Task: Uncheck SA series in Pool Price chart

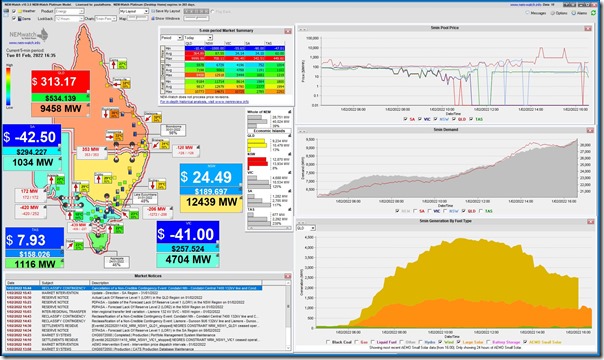Action: click(405, 119)
